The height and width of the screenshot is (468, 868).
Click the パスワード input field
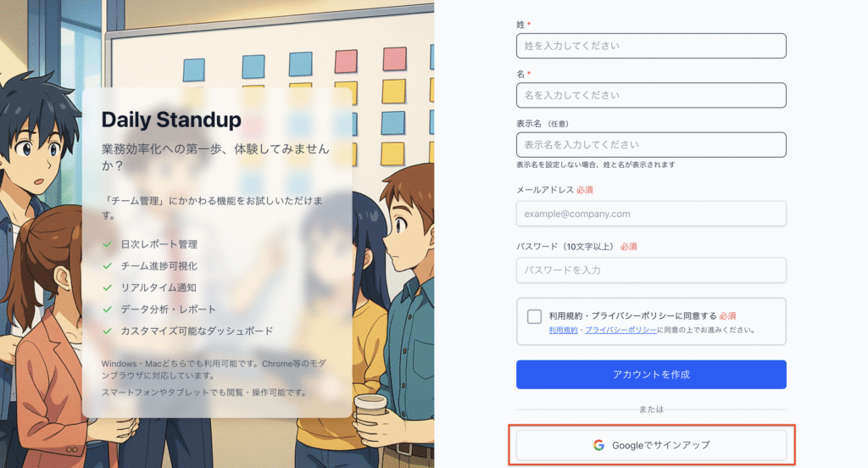coord(651,270)
